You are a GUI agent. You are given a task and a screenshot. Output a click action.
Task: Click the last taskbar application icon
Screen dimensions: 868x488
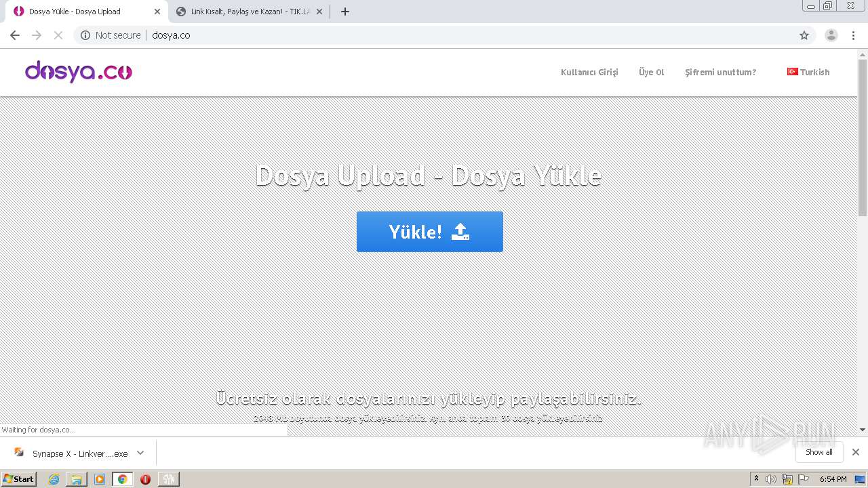(168, 479)
